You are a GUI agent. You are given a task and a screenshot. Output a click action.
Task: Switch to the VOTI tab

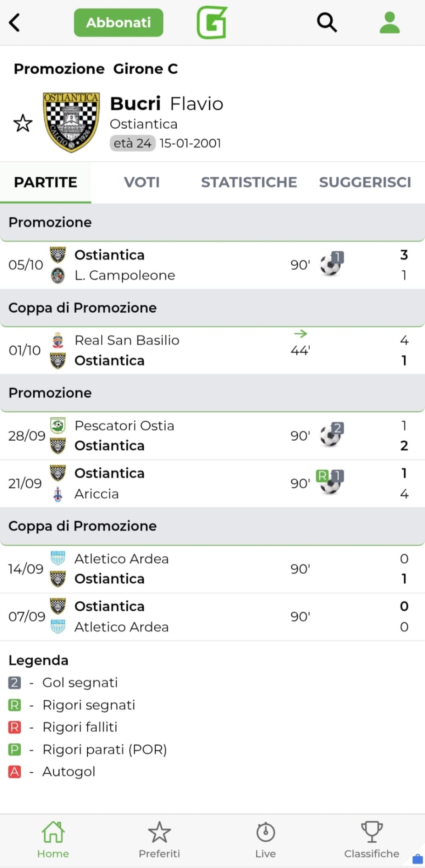(x=142, y=182)
